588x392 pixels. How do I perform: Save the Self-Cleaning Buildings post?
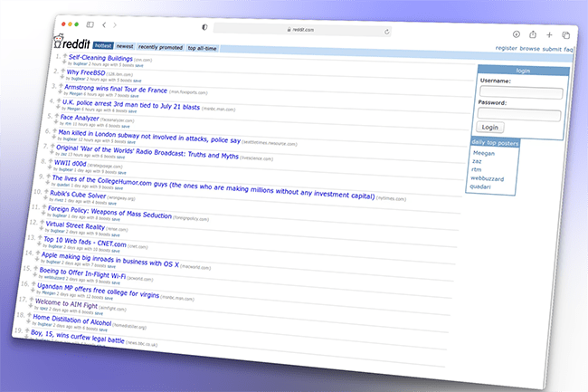[x=139, y=66]
